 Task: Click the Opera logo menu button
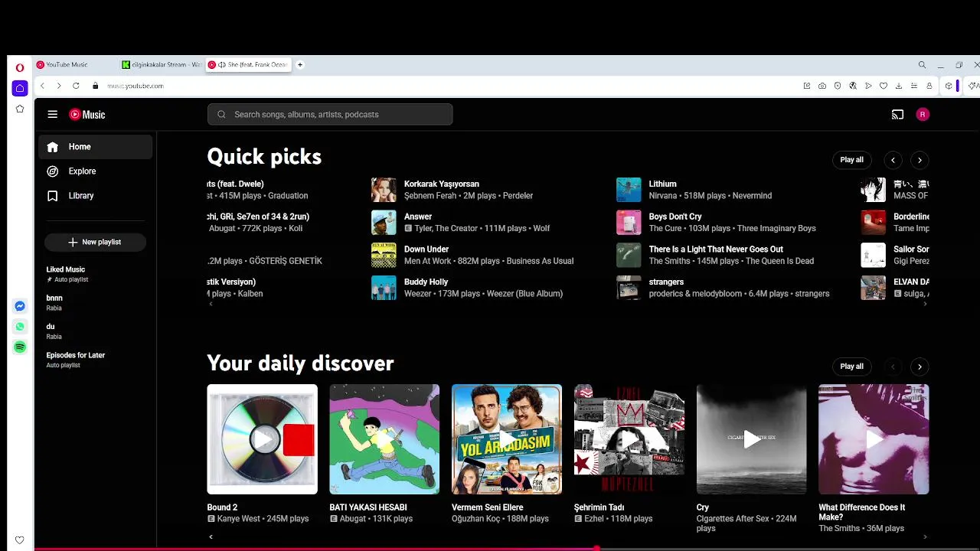(20, 67)
